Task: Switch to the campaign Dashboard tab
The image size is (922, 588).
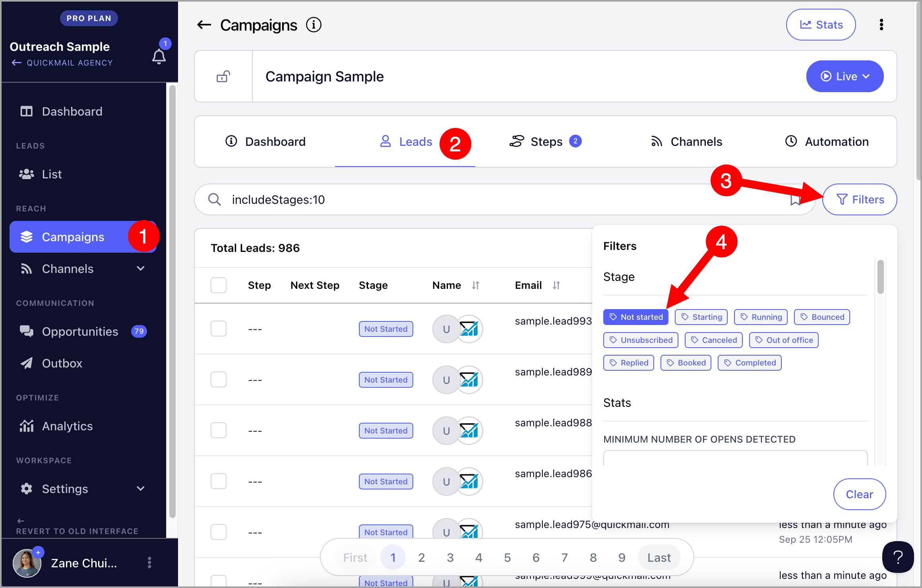Action: tap(265, 141)
